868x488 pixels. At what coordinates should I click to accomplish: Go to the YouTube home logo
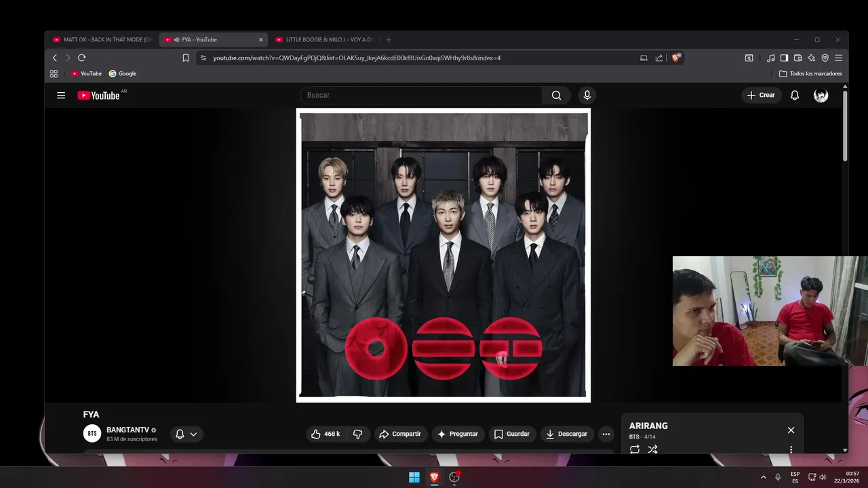coord(99,96)
